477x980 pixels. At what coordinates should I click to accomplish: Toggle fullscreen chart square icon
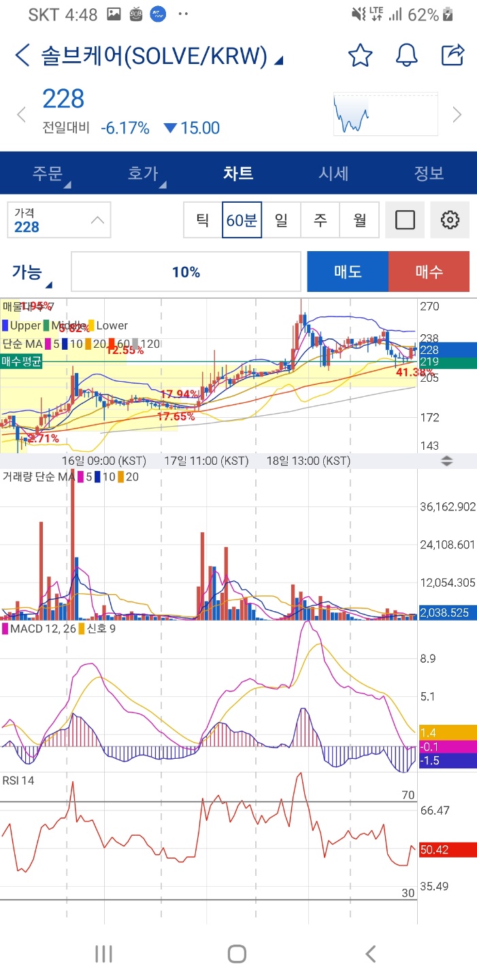[x=405, y=220]
